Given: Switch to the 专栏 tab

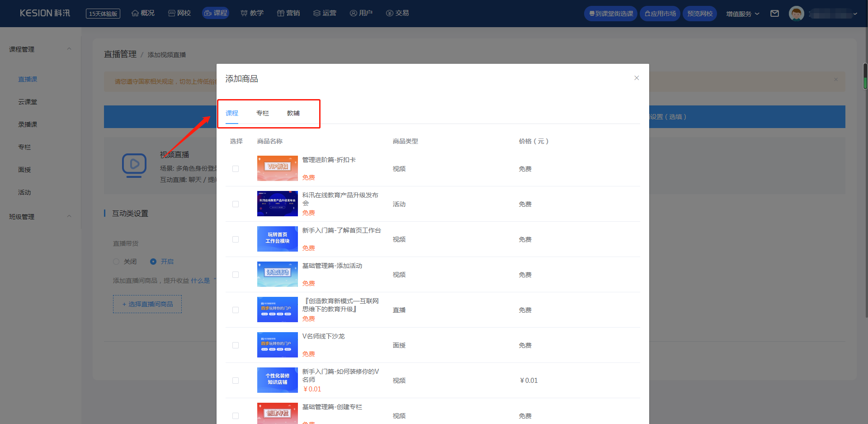Looking at the screenshot, I should (263, 113).
